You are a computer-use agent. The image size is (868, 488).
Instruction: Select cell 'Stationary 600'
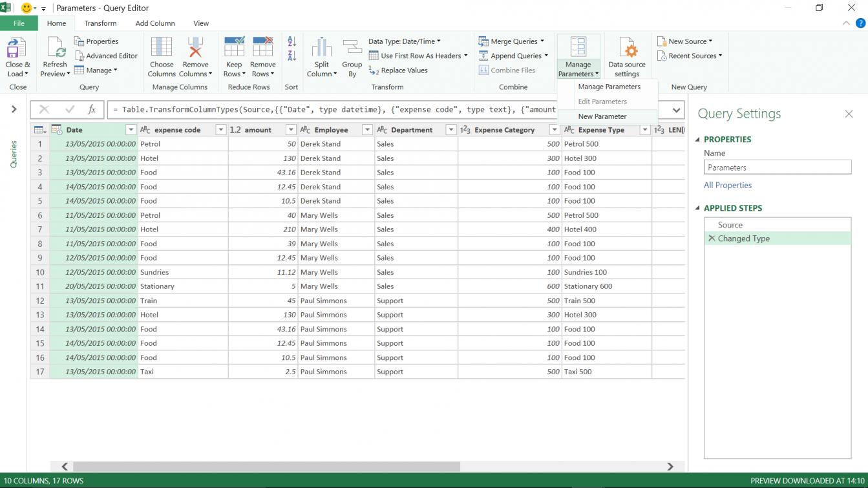pyautogui.click(x=607, y=286)
